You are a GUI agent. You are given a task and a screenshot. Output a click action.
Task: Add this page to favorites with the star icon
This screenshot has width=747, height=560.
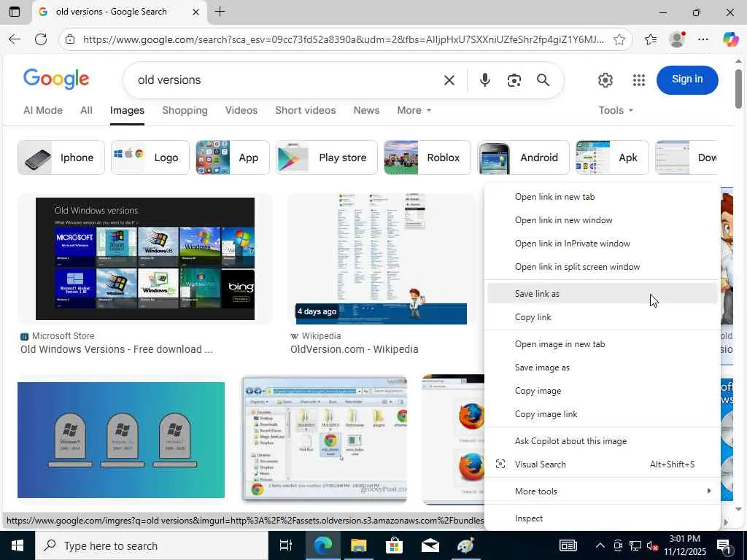pyautogui.click(x=619, y=39)
